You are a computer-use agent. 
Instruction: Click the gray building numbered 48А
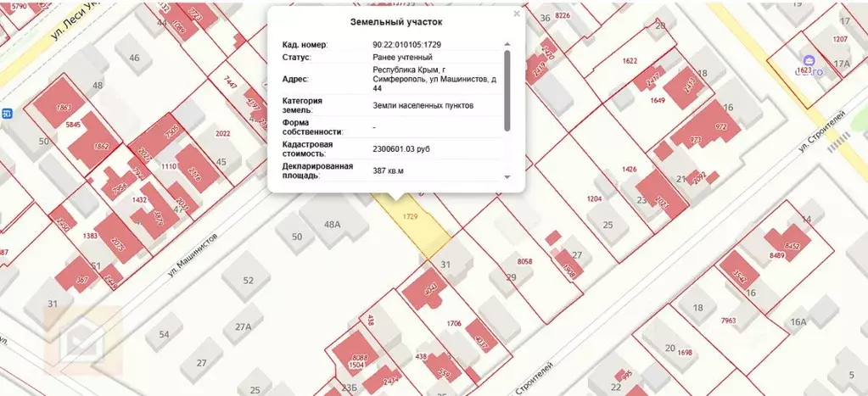(x=333, y=223)
